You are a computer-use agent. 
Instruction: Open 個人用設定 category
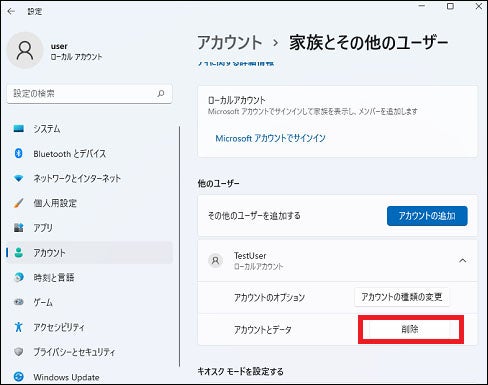90,203
